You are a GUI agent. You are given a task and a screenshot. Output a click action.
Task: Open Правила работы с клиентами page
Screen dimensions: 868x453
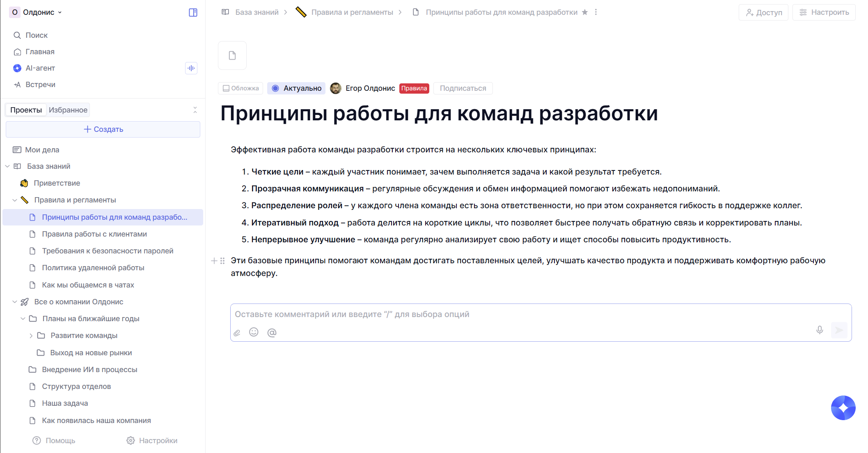tap(94, 234)
